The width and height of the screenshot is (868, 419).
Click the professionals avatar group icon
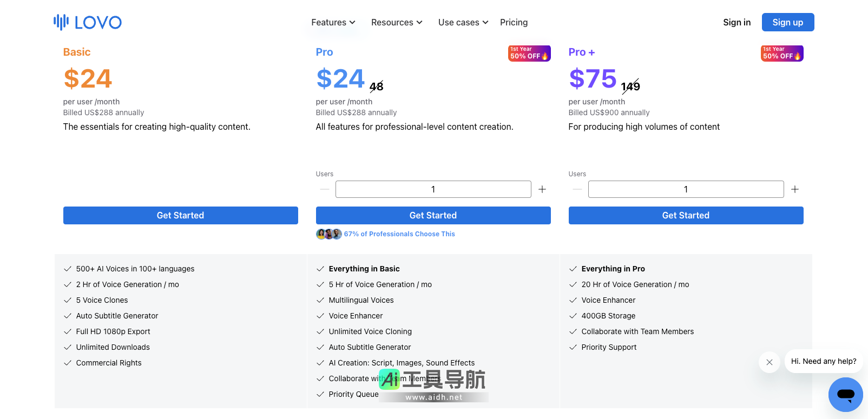click(328, 234)
